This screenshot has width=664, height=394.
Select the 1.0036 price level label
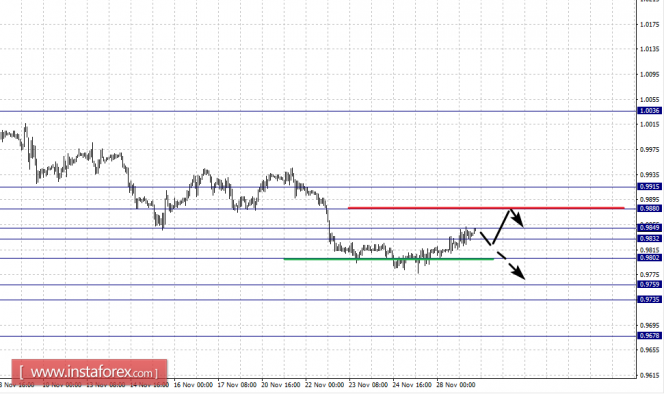[649, 111]
